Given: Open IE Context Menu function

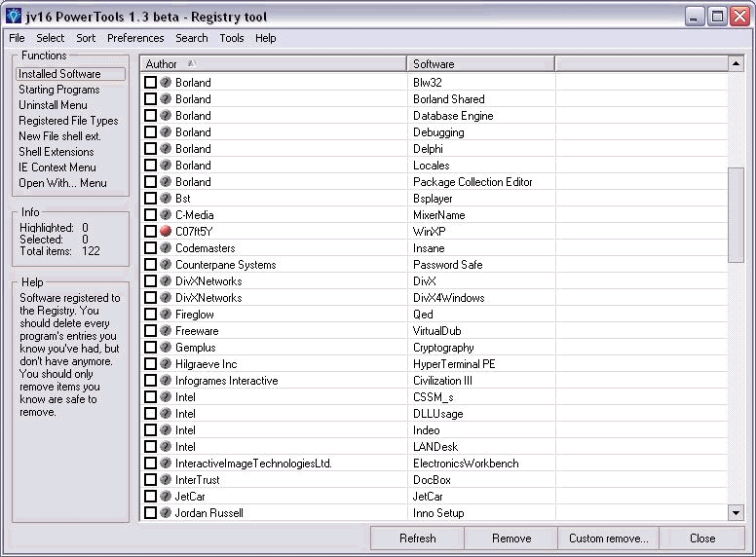Looking at the screenshot, I should click(57, 167).
